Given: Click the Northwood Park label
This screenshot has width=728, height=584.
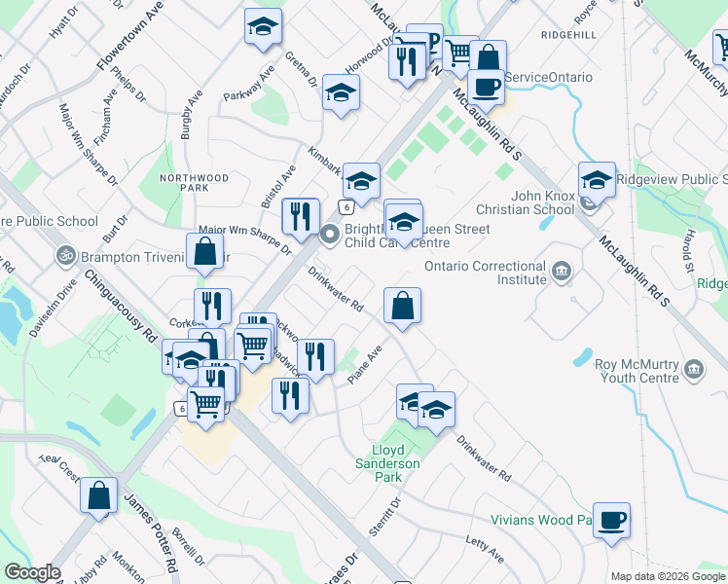Looking at the screenshot, I should tap(194, 183).
